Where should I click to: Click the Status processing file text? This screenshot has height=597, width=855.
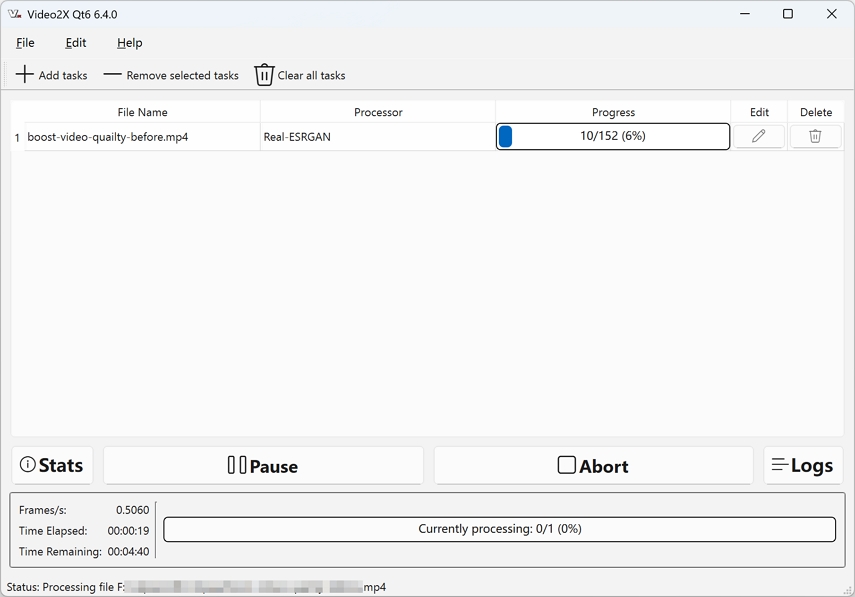[196, 587]
